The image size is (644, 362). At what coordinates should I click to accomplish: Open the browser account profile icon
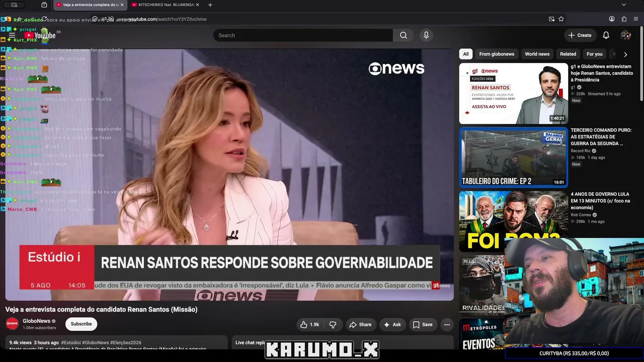point(612,19)
